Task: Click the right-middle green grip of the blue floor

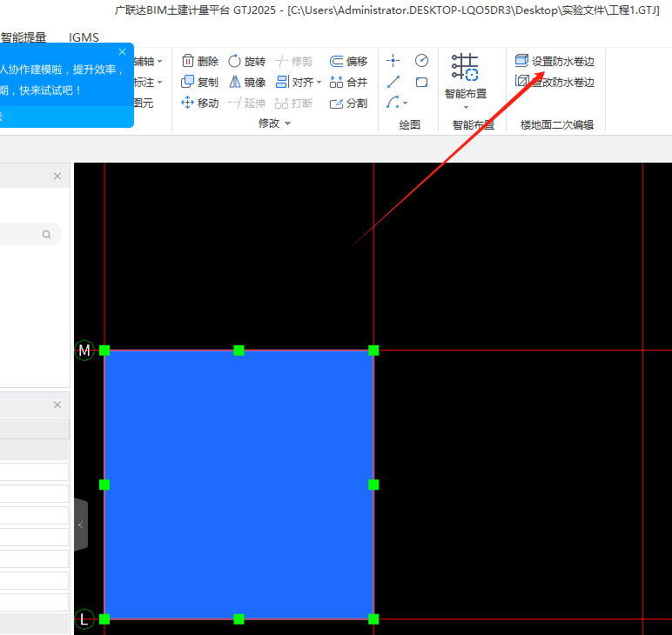Action: pyautogui.click(x=373, y=485)
